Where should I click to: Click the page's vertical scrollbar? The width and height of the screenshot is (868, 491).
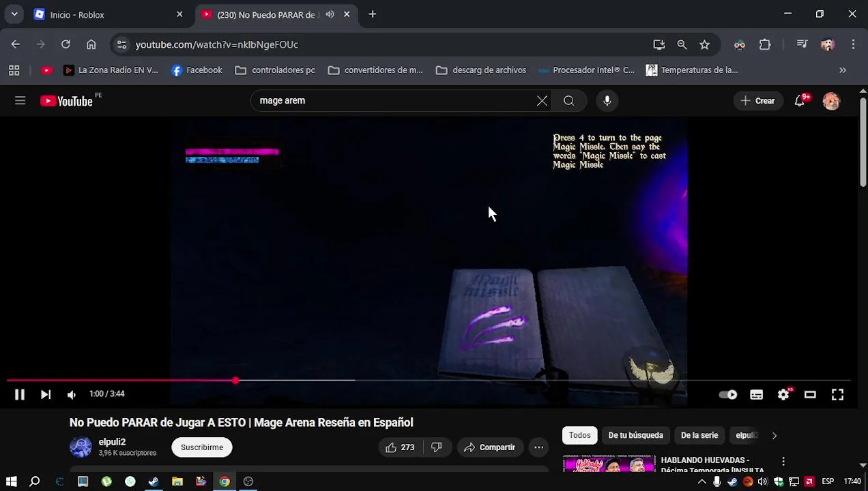click(x=863, y=142)
